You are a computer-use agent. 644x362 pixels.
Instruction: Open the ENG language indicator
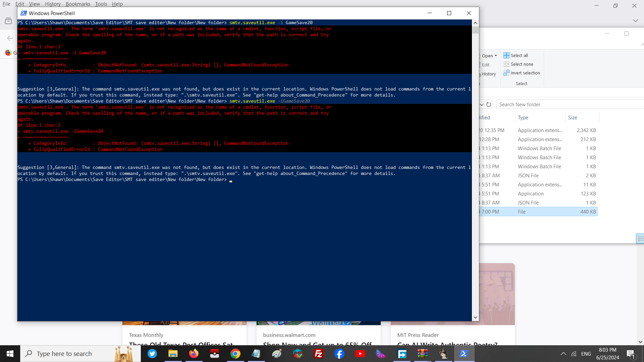point(586,354)
